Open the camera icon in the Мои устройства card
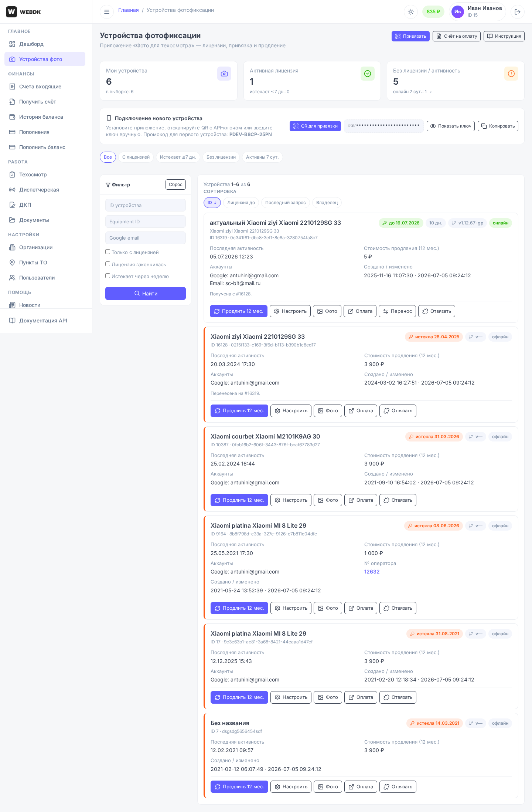 pos(224,74)
